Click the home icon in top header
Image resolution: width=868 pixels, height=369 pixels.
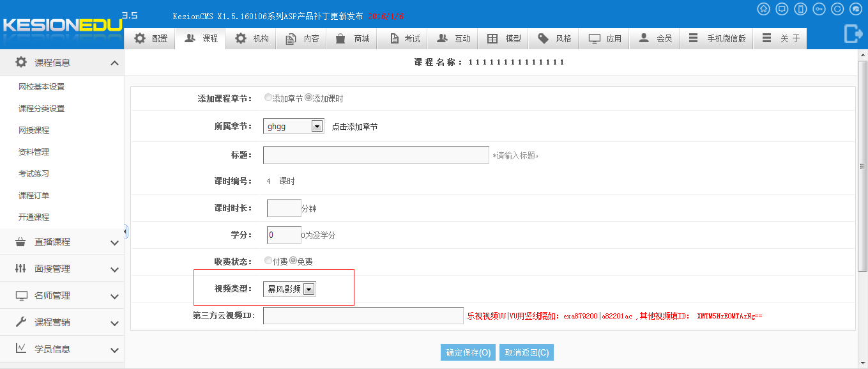pos(763,9)
